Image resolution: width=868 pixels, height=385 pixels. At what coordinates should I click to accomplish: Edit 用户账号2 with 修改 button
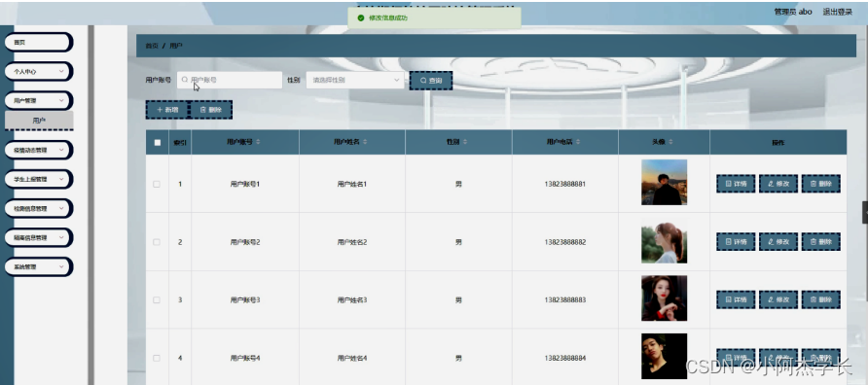pyautogui.click(x=778, y=242)
